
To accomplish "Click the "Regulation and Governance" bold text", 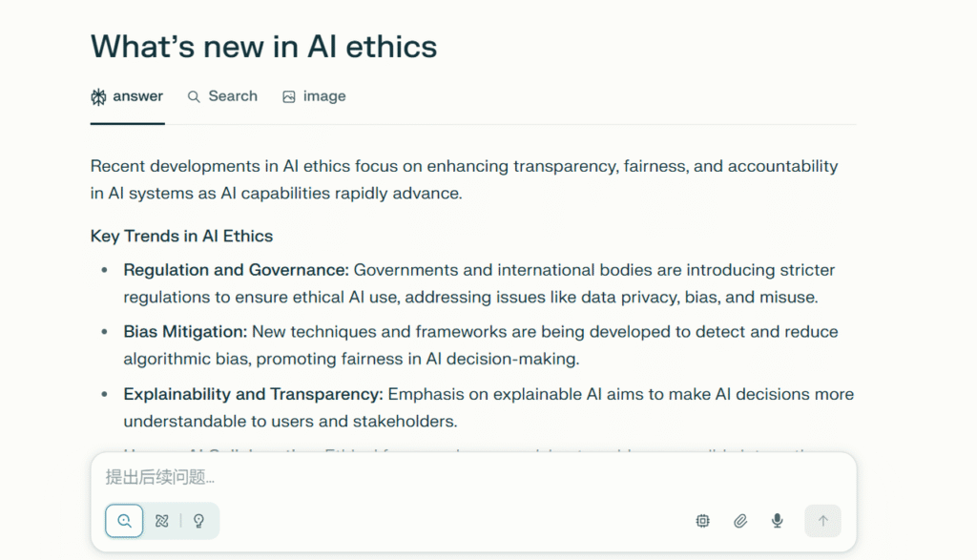I will (x=236, y=270).
